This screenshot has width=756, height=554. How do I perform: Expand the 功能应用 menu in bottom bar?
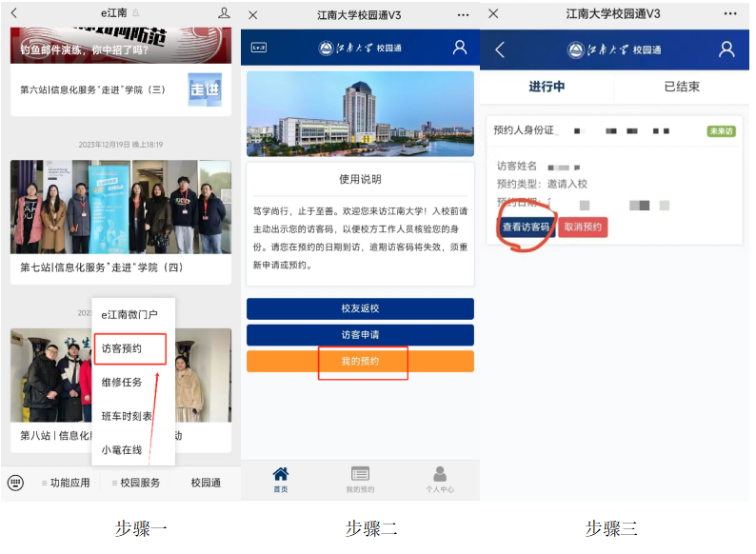point(66,483)
